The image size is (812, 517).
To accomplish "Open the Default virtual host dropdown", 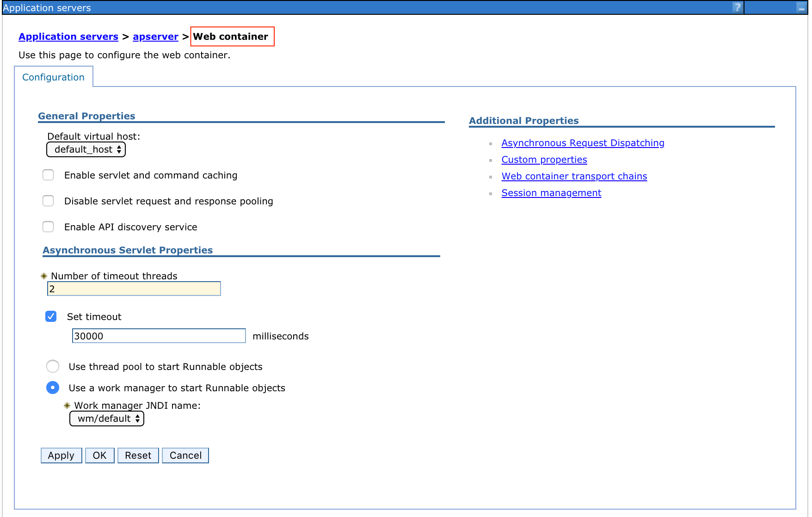I will [86, 149].
